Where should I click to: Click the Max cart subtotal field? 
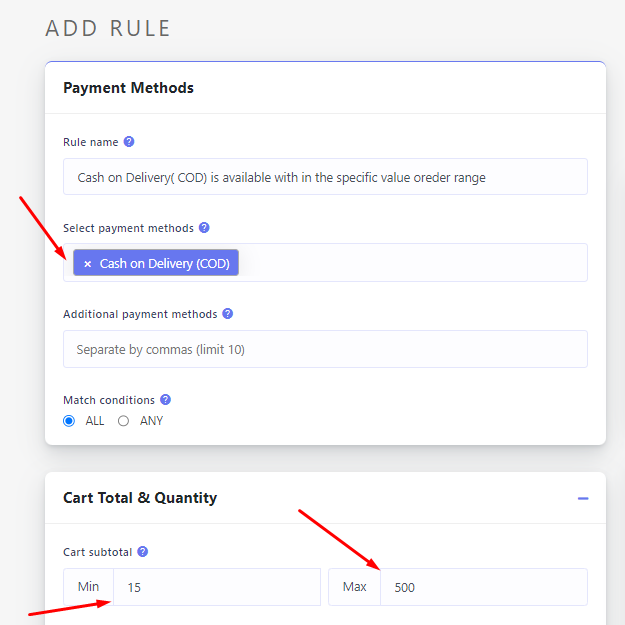tap(483, 587)
